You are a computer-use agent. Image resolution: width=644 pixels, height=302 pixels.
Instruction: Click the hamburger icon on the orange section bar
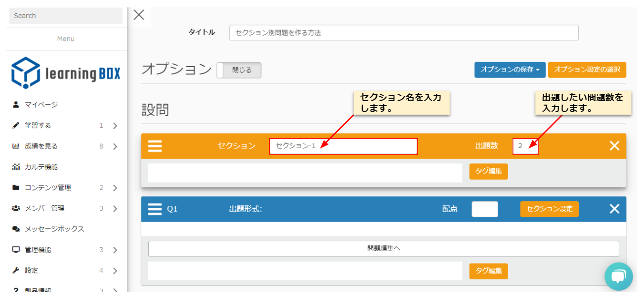point(155,146)
